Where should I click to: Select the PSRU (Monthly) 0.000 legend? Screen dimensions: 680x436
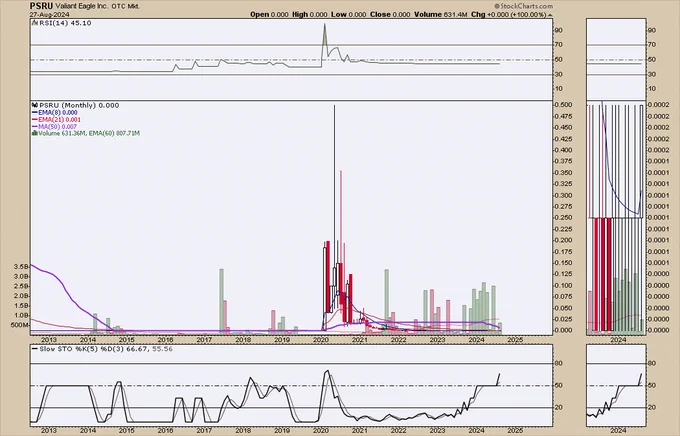(x=79, y=105)
